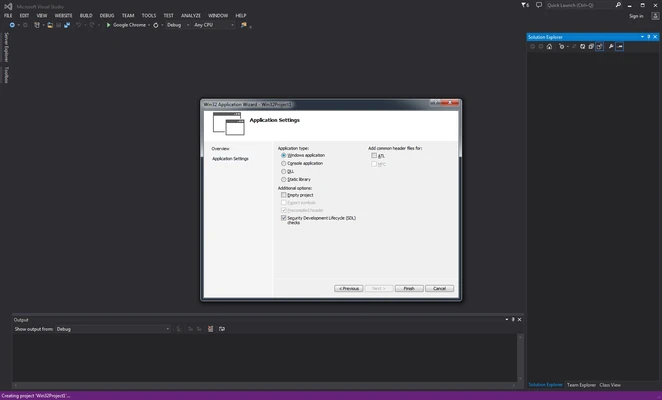Open the BUILD menu
The width and height of the screenshot is (662, 400).
tap(86, 16)
